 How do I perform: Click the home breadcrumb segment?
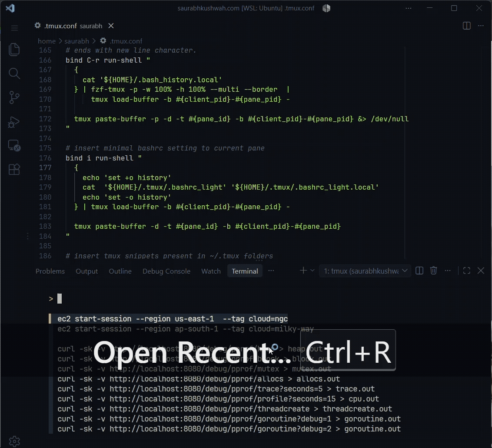(x=47, y=41)
